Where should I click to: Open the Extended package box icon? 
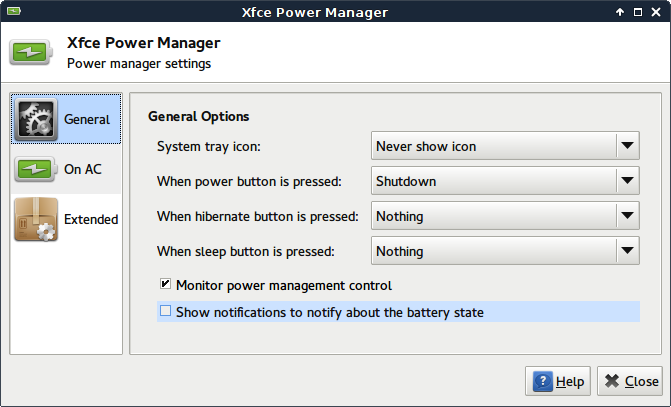(36, 219)
